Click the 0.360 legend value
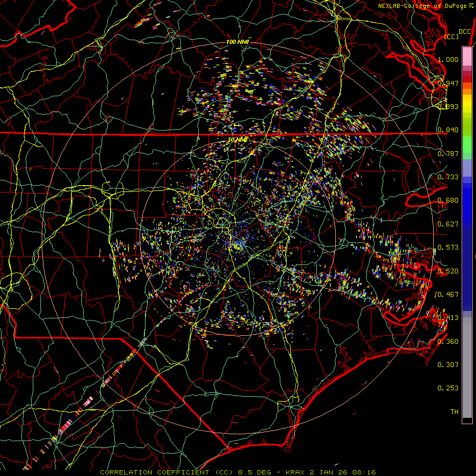476x476 pixels. click(448, 342)
